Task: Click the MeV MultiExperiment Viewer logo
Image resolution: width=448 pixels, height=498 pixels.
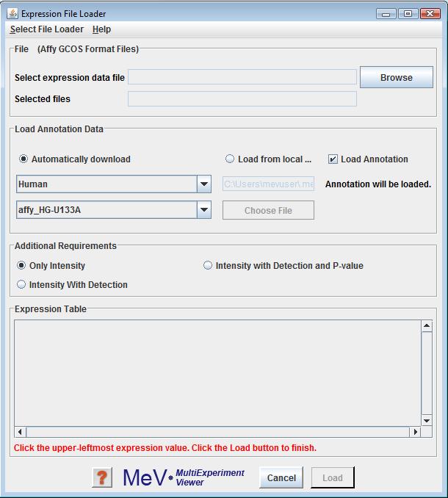Action: 184,477
